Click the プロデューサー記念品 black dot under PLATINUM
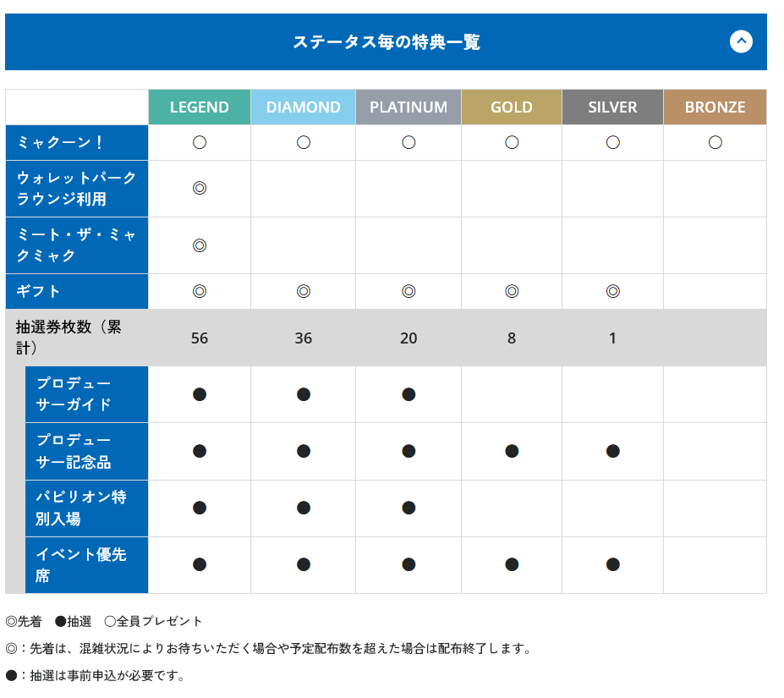Screen dimensions: 784x698 pos(408,451)
